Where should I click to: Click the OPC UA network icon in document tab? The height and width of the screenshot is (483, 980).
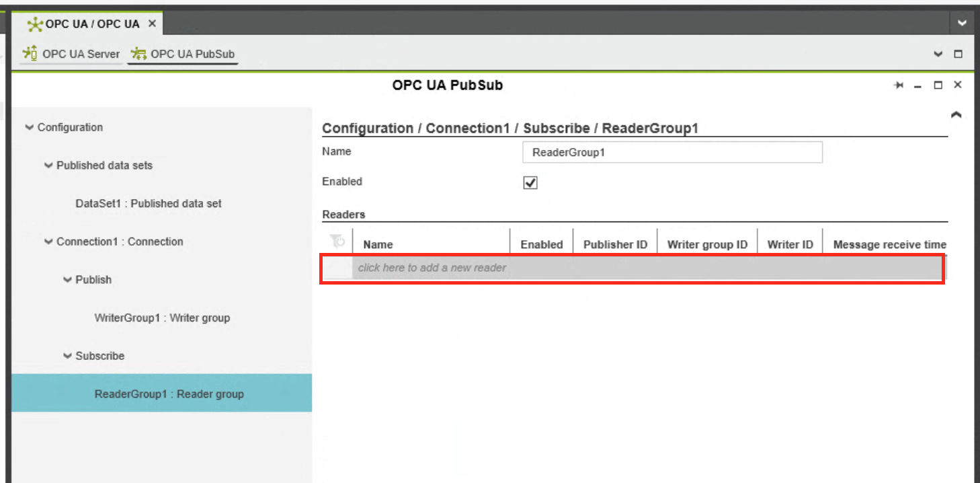coord(35,24)
